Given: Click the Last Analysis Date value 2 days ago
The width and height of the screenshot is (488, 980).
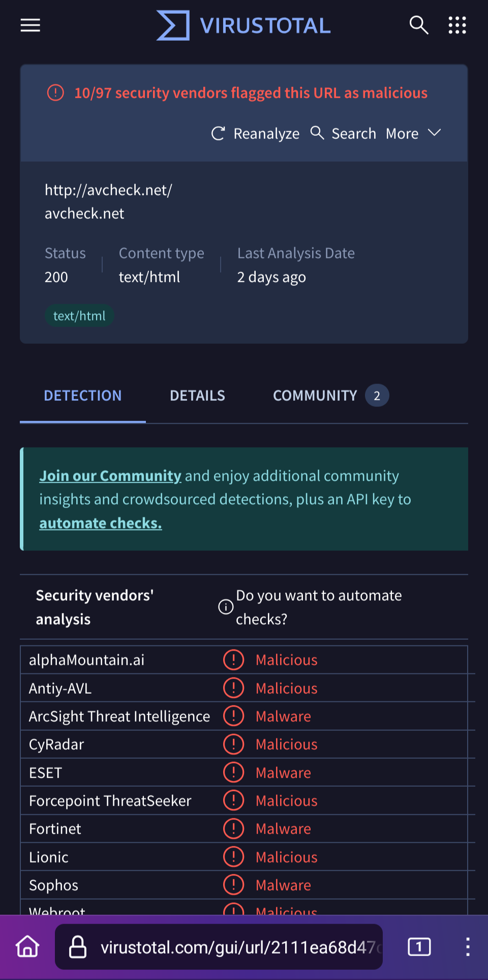Looking at the screenshot, I should coord(271,277).
